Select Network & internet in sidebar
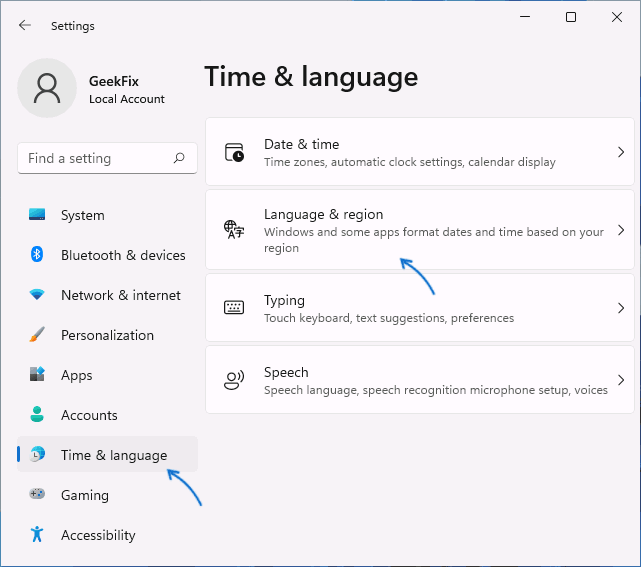The image size is (641, 567). pyautogui.click(x=107, y=295)
